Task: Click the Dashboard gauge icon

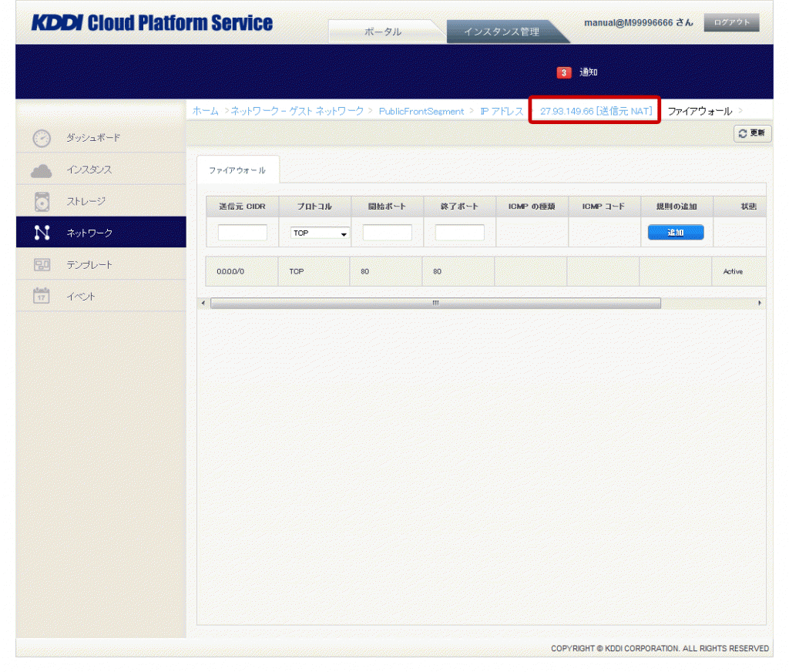Action: [x=42, y=138]
